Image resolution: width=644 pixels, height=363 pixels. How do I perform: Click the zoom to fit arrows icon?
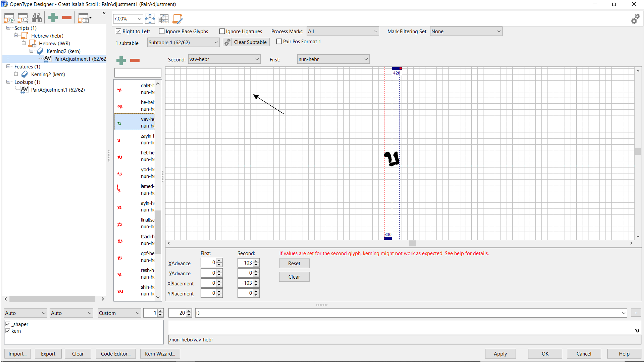(x=150, y=19)
